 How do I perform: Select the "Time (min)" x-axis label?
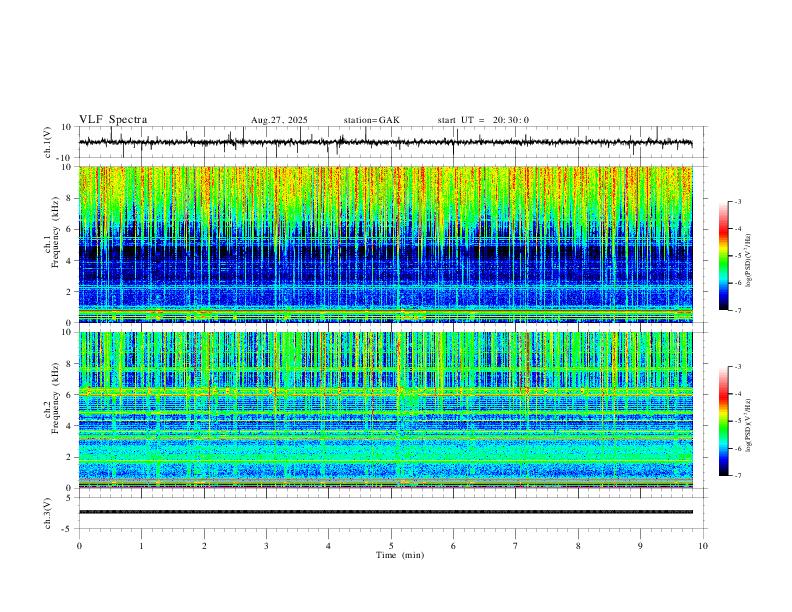click(400, 555)
